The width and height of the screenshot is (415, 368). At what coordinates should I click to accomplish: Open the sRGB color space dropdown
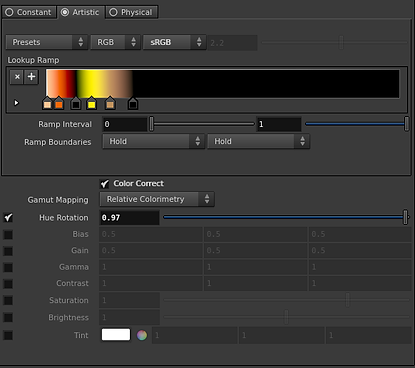(x=174, y=42)
